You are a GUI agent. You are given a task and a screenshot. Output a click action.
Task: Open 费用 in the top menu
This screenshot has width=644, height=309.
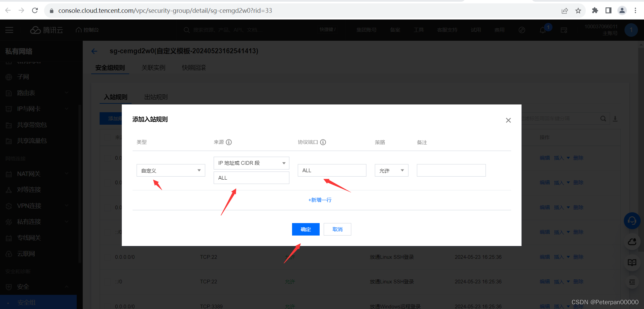pyautogui.click(x=499, y=30)
